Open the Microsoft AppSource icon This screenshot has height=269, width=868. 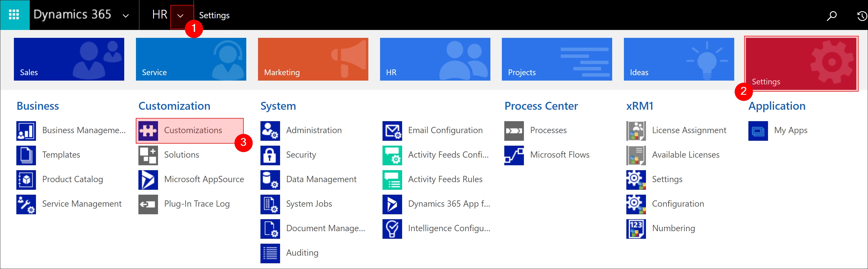tap(148, 180)
